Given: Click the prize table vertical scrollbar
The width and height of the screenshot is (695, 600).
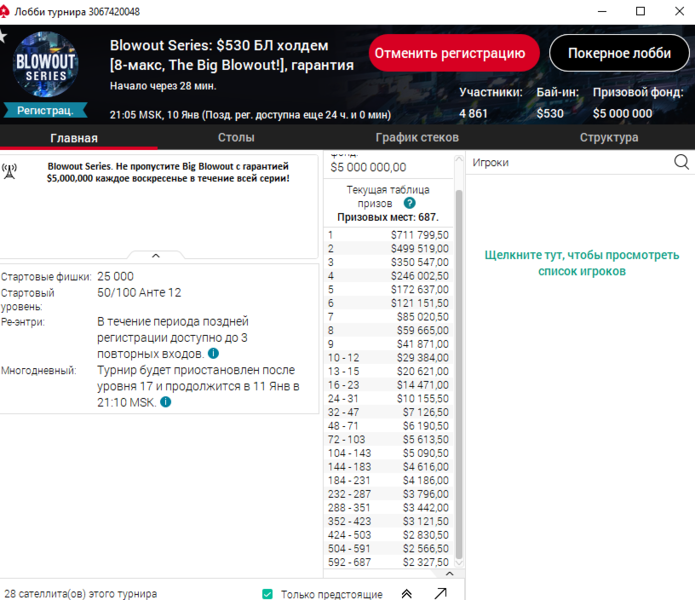Looking at the screenshot, I should (459, 370).
